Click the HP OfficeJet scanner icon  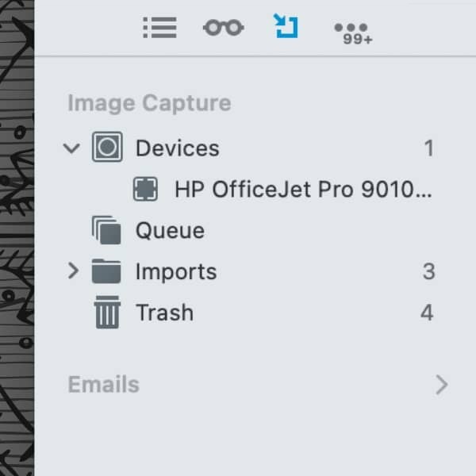point(145,189)
